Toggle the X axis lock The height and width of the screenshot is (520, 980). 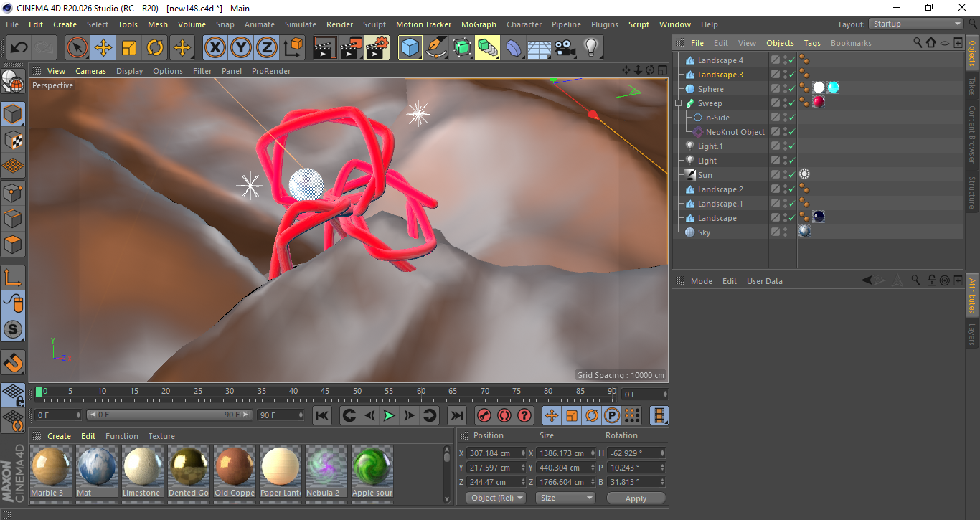click(215, 48)
